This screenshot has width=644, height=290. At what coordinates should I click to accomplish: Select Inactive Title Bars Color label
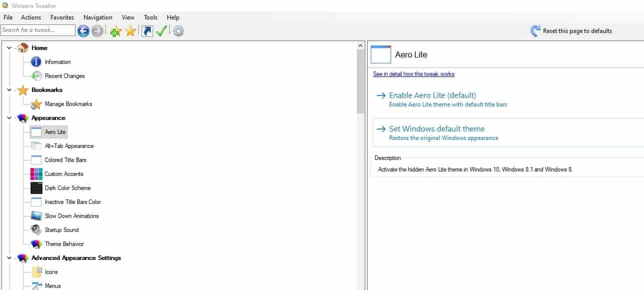73,202
